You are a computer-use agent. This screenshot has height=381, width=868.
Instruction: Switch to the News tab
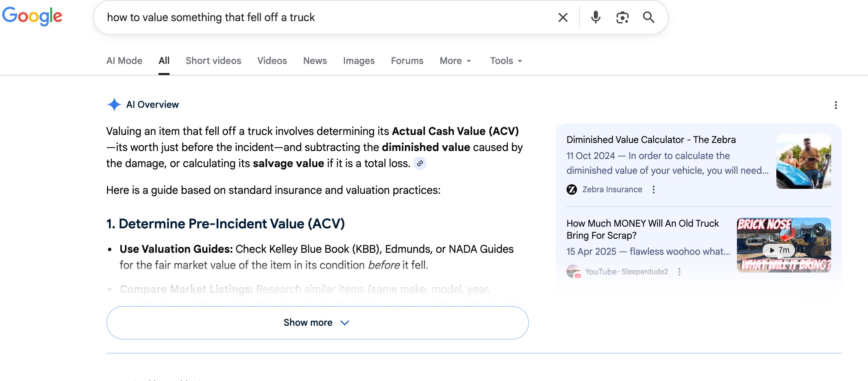[315, 61]
